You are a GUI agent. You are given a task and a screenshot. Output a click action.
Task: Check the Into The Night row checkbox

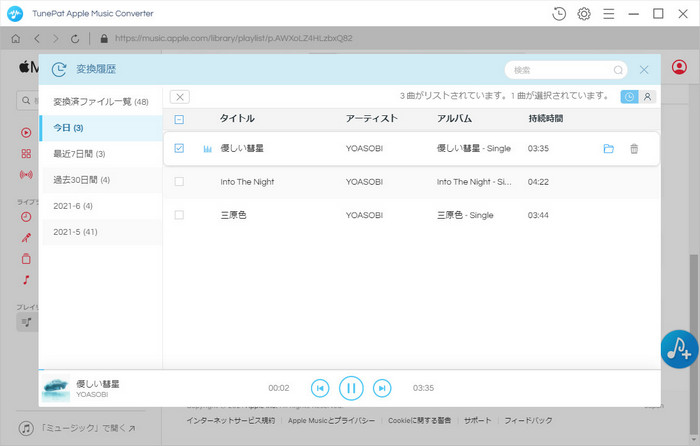[x=179, y=182]
